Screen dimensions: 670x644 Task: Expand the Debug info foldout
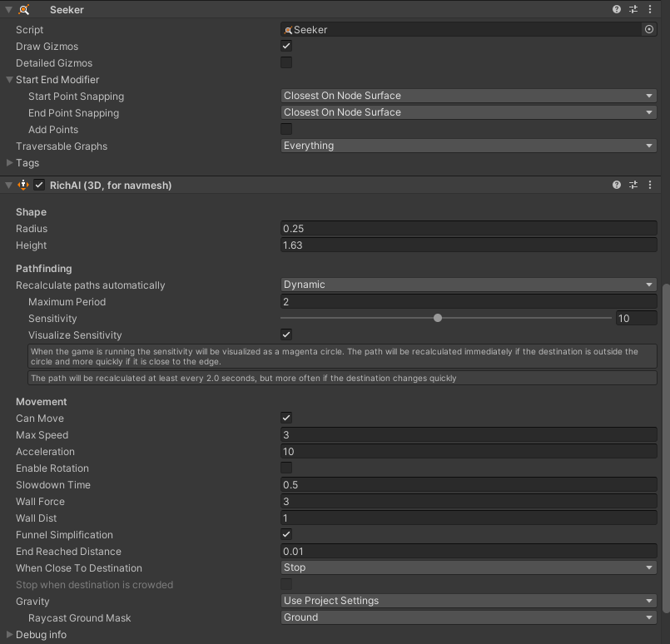[x=10, y=635]
